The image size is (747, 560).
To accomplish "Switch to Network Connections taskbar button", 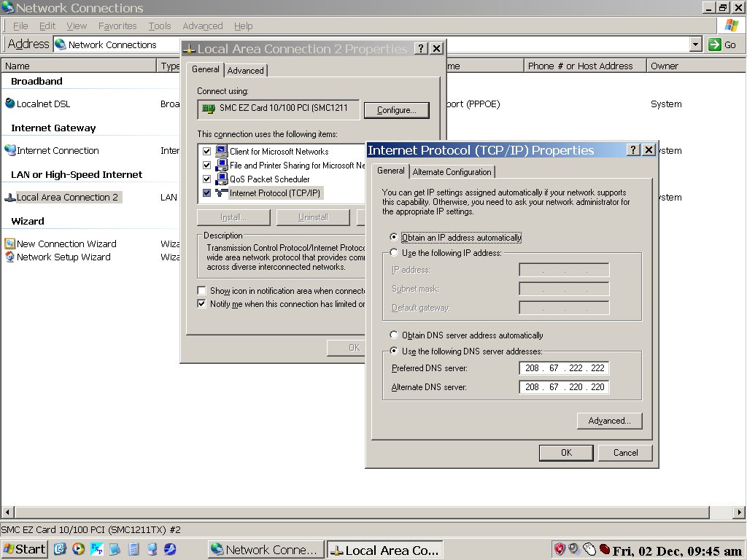I will 266,550.
